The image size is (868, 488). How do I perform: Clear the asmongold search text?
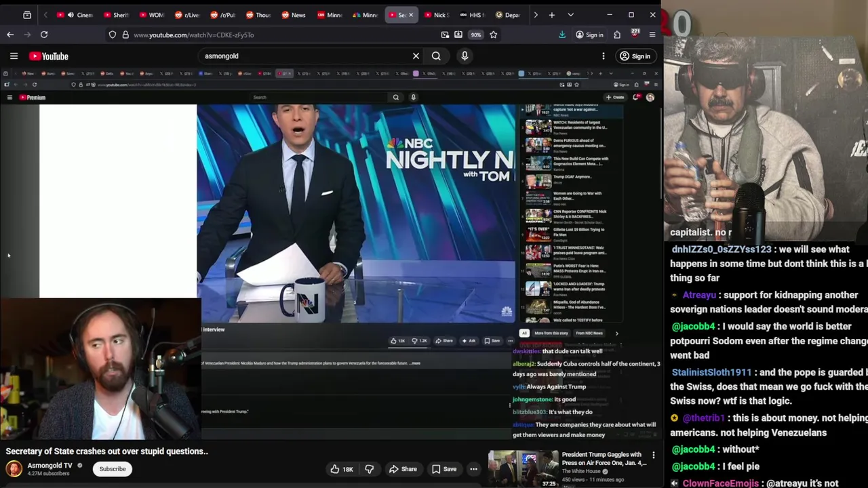(x=416, y=56)
